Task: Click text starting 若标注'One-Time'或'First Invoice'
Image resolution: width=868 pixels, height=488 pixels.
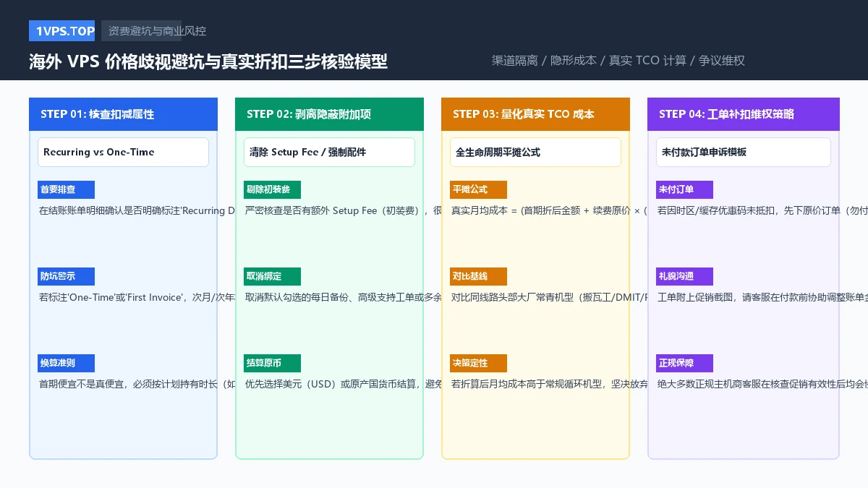Action: 137,297
